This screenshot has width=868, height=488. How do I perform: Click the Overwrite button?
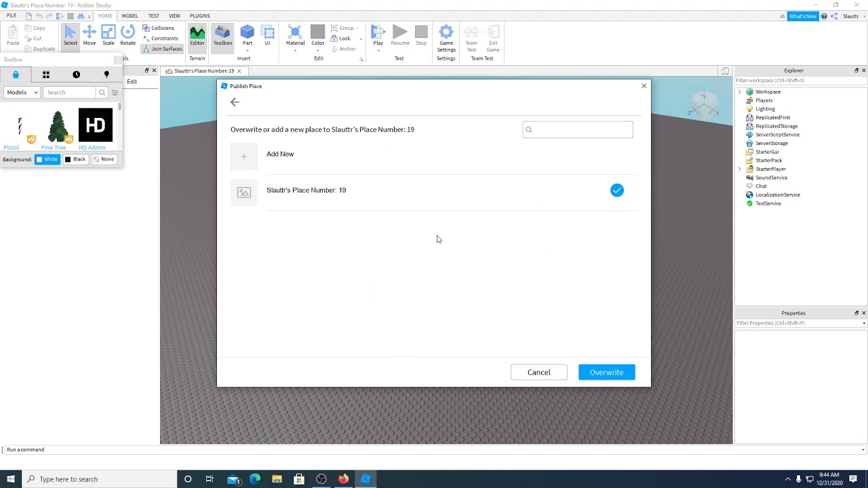point(606,372)
